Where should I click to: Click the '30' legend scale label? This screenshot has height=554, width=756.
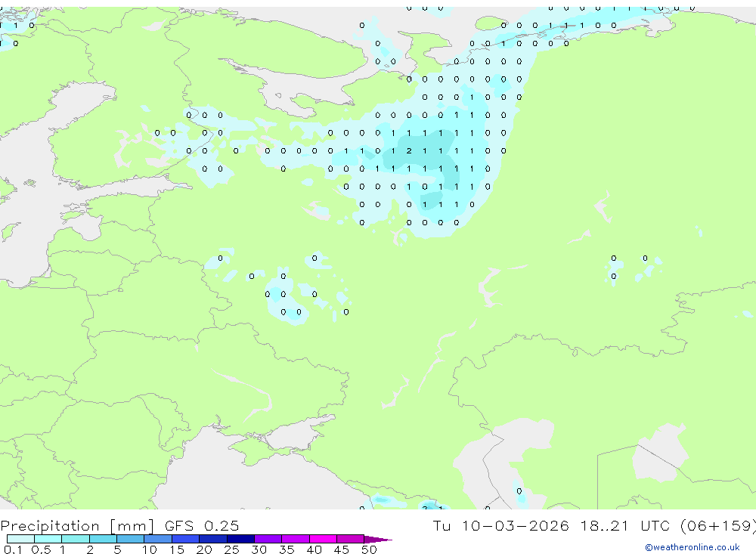[x=259, y=549]
